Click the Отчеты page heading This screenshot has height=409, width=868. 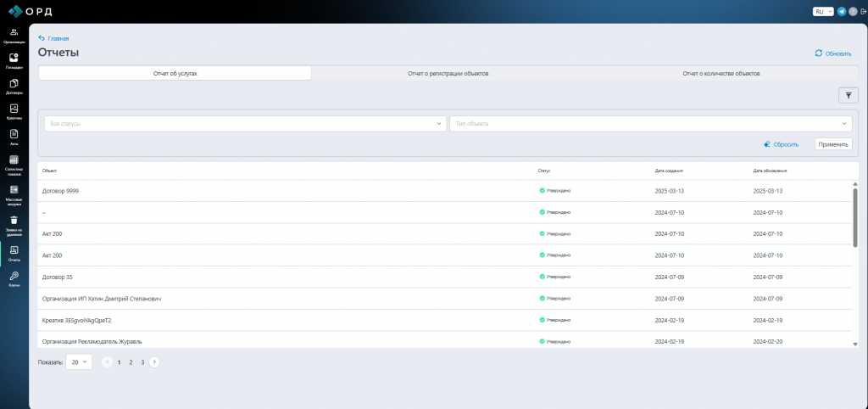click(x=58, y=53)
